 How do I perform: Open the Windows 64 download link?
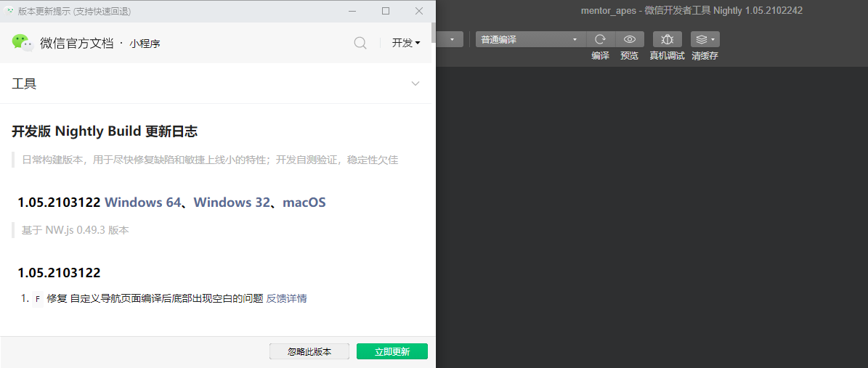pos(143,203)
